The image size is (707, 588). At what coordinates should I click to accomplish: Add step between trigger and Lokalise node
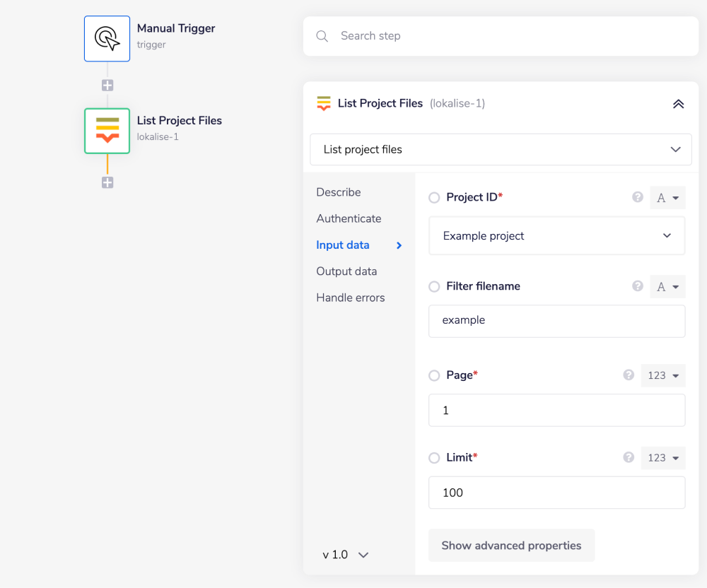point(107,86)
